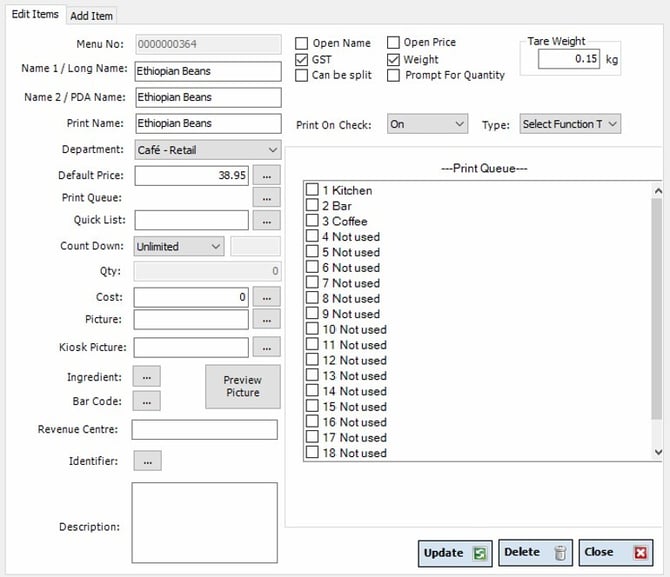Open Ingredient ellipsis button
This screenshot has height=577, width=670.
click(147, 377)
